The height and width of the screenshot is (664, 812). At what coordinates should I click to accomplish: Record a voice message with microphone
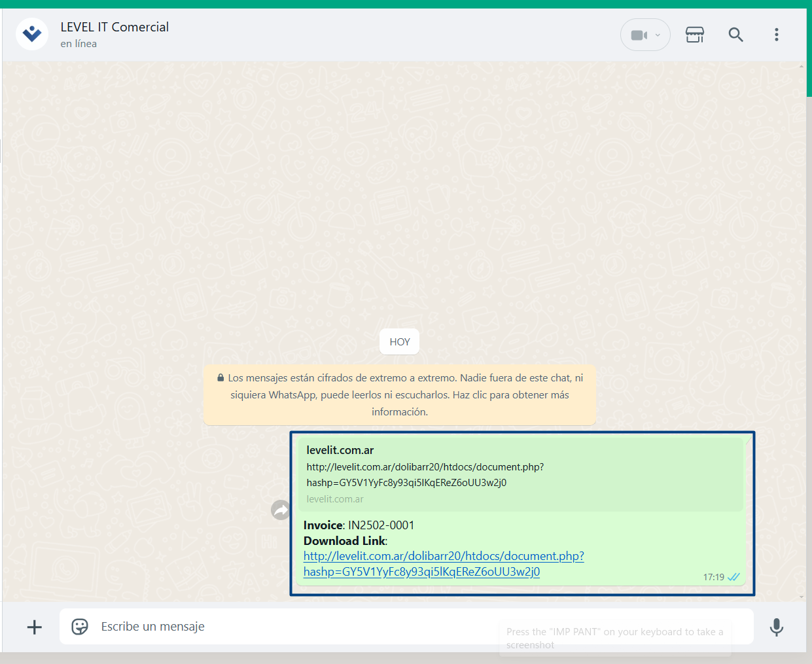tap(776, 627)
